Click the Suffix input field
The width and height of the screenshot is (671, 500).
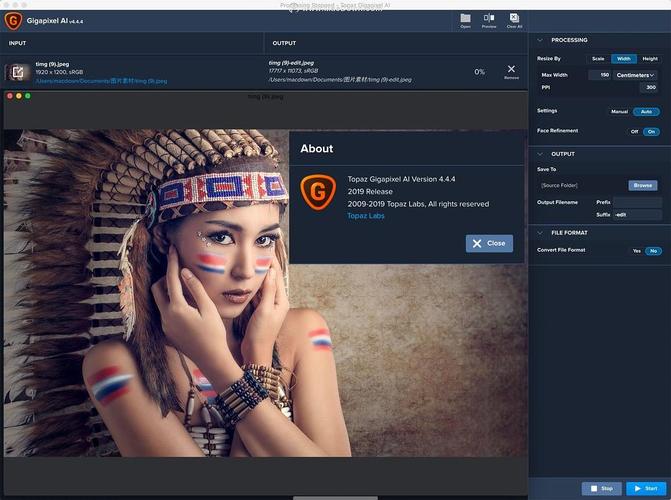[x=637, y=215]
